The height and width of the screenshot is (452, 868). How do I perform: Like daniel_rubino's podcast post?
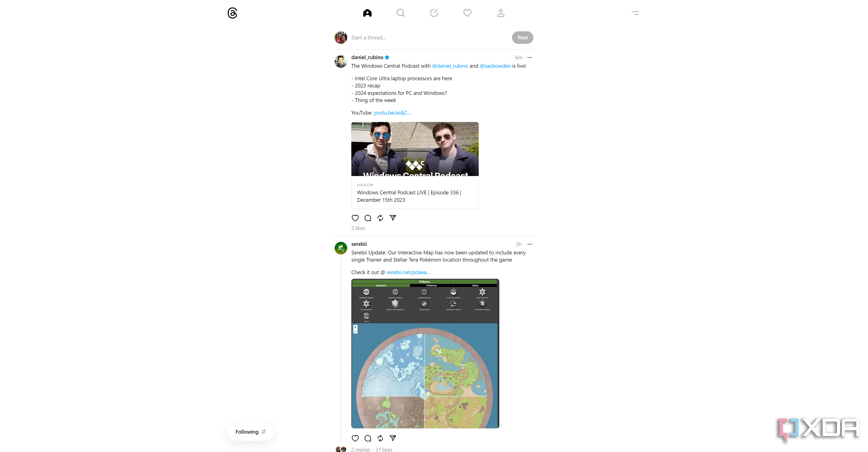tap(355, 218)
